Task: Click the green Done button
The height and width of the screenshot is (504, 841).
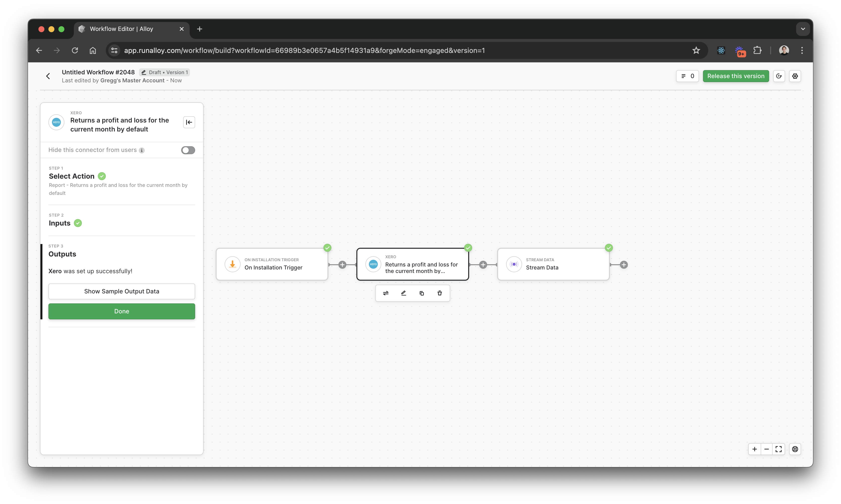Action: [x=122, y=311]
